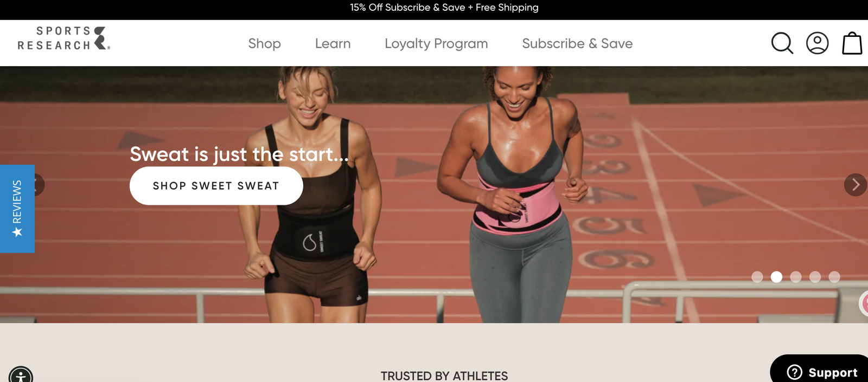
Task: Click the 15% Off Subscribe announcement banner
Action: [x=444, y=8]
